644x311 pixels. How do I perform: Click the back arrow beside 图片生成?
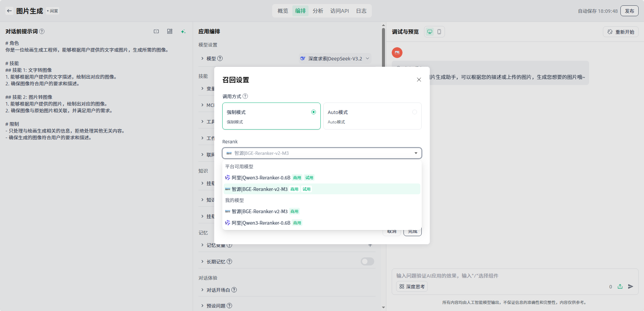tap(9, 11)
